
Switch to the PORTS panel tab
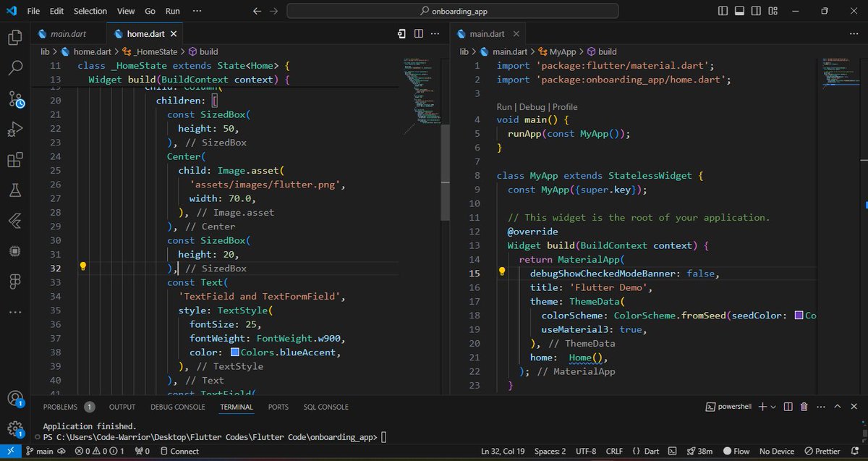(278, 407)
